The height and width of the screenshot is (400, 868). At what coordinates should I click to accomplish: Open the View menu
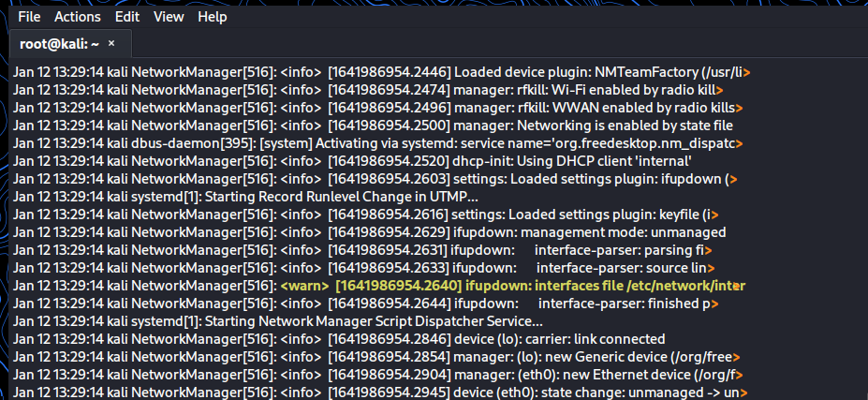click(x=169, y=17)
